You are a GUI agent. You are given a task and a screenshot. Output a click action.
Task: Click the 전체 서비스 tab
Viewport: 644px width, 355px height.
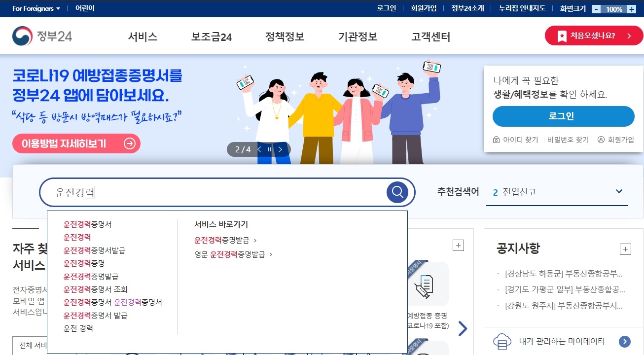33,346
